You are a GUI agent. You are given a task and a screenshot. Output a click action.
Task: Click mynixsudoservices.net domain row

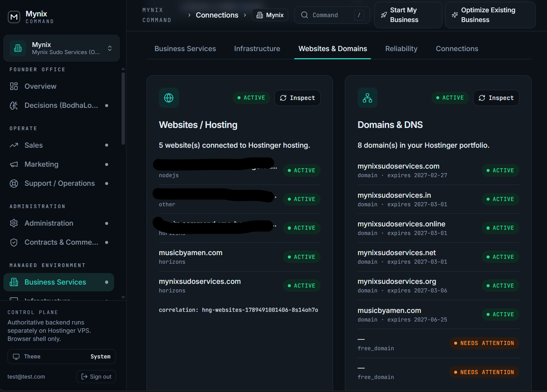pyautogui.click(x=438, y=257)
